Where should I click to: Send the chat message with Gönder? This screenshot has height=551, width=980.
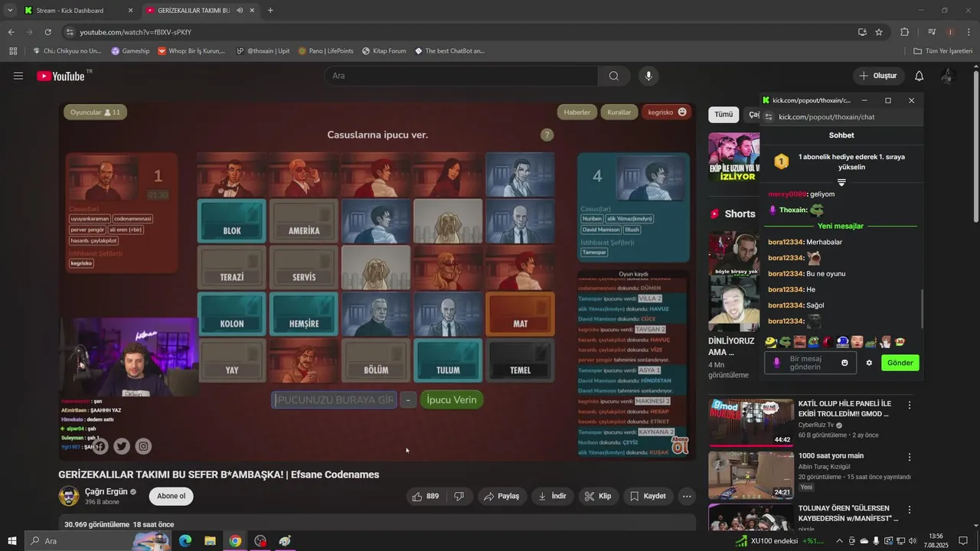point(900,363)
